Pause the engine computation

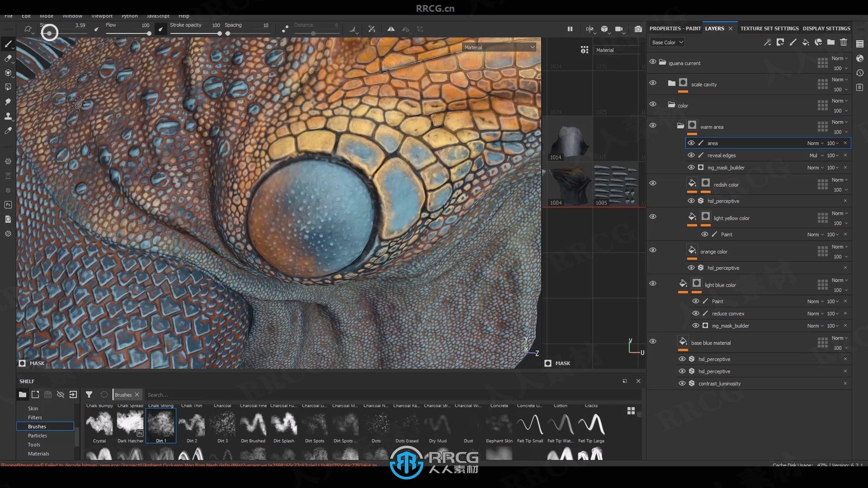(x=570, y=29)
